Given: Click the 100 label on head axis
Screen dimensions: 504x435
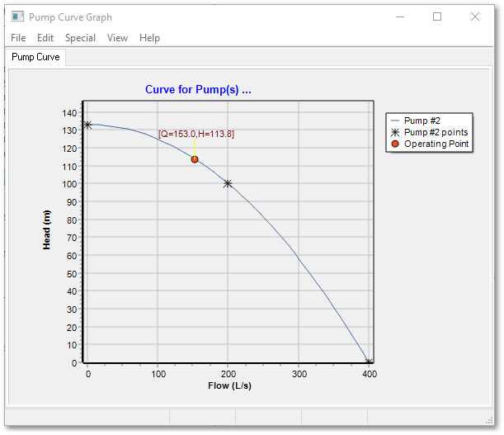Looking at the screenshot, I should click(x=69, y=184).
